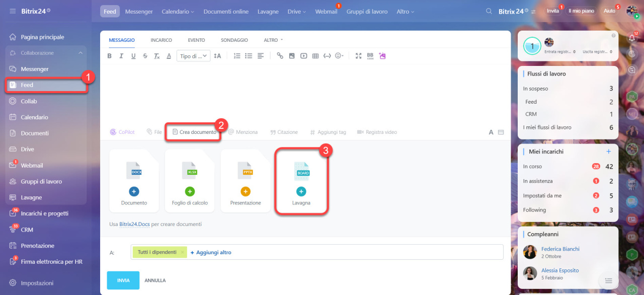Open Federica Bianchi's profile link
The image size is (644, 295).
[560, 249]
